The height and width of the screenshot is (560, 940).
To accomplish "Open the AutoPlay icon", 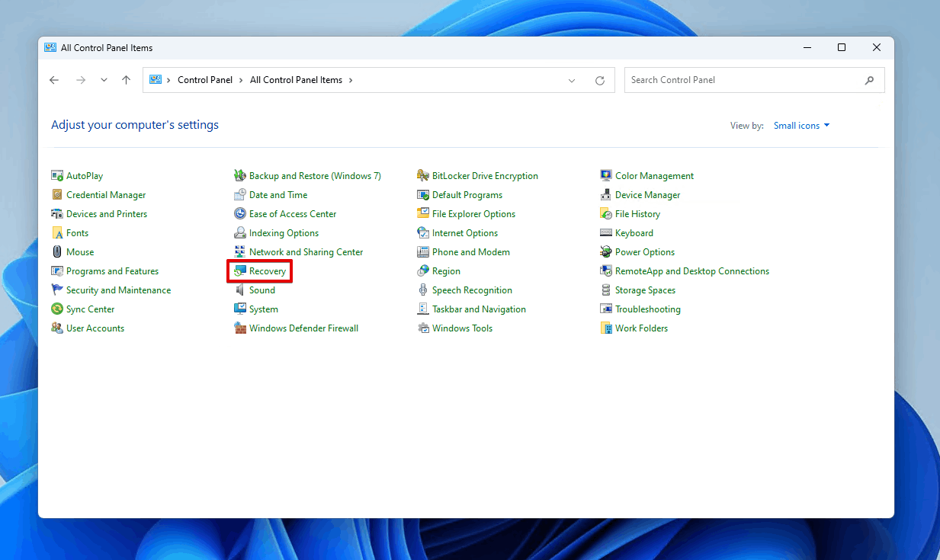I will [57, 176].
